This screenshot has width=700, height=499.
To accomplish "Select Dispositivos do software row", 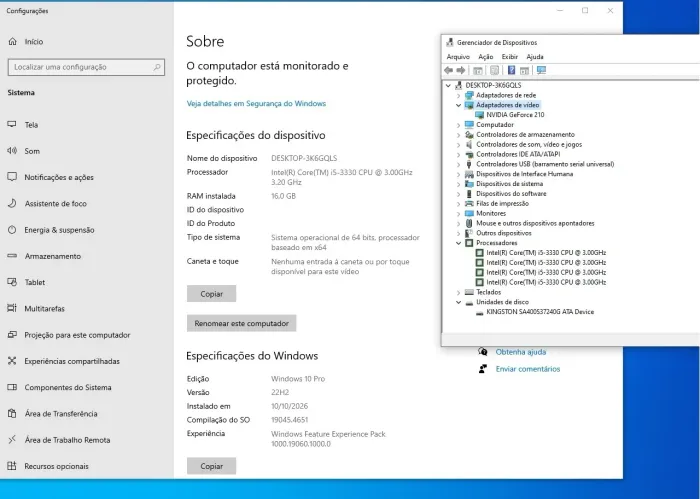I will [x=511, y=194].
